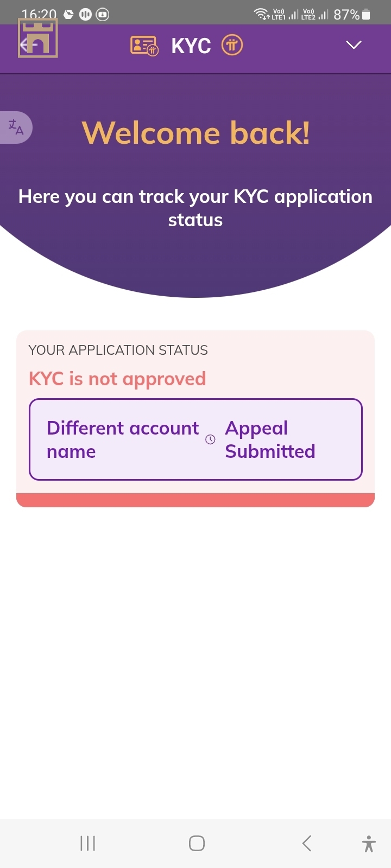Tap the KYC header title
The width and height of the screenshot is (391, 868).
point(191,46)
